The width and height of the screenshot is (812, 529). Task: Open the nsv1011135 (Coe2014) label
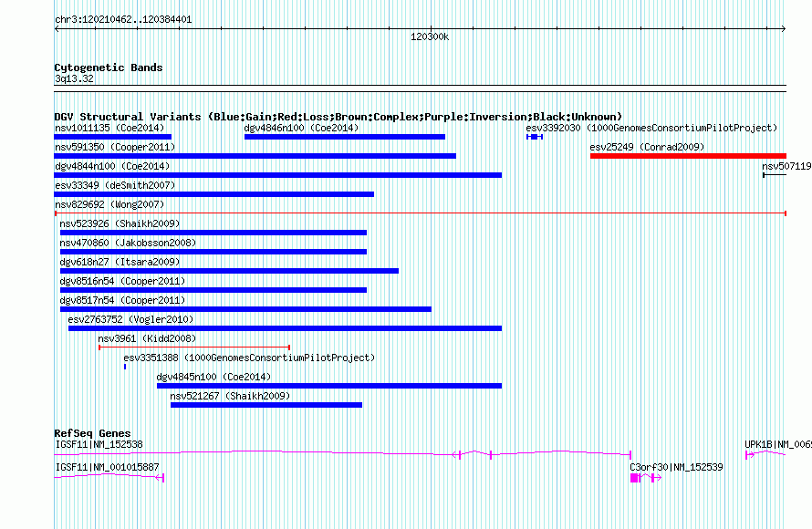coord(109,128)
